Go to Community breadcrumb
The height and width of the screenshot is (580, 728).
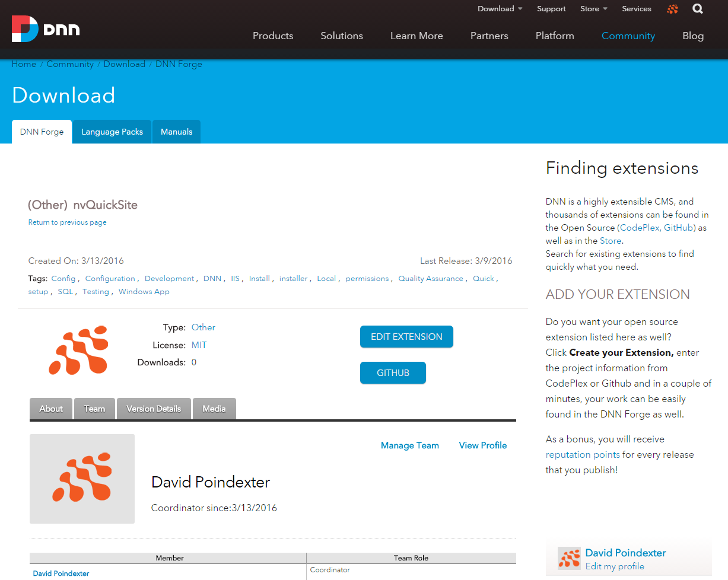[70, 64]
